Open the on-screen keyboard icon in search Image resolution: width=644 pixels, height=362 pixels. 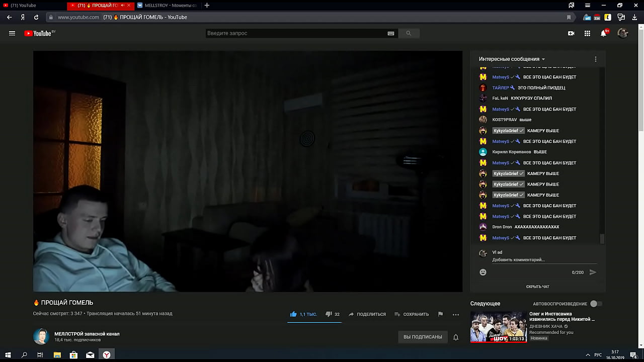pyautogui.click(x=391, y=33)
